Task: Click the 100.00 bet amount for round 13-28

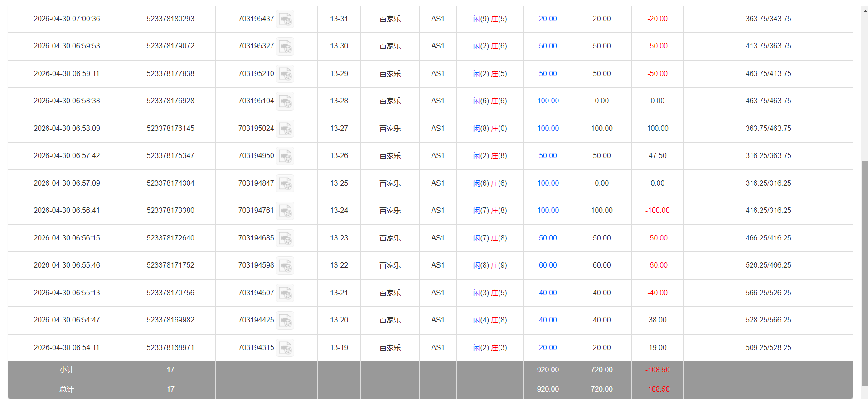Action: pyautogui.click(x=548, y=101)
